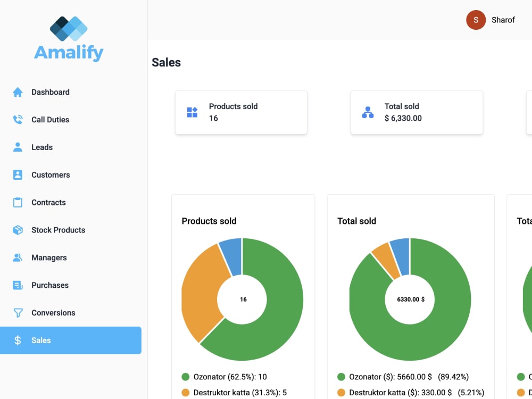This screenshot has width=532, height=399.
Task: Click the Products sold summary card
Action: (x=241, y=112)
